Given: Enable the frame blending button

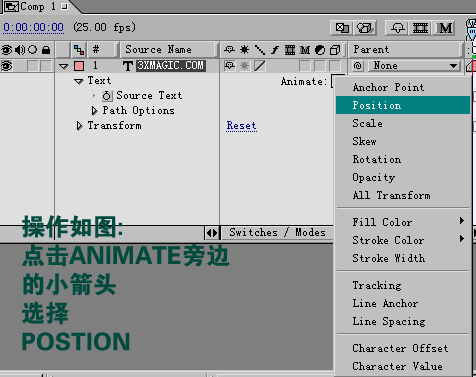Looking at the screenshot, I should click(x=420, y=28).
